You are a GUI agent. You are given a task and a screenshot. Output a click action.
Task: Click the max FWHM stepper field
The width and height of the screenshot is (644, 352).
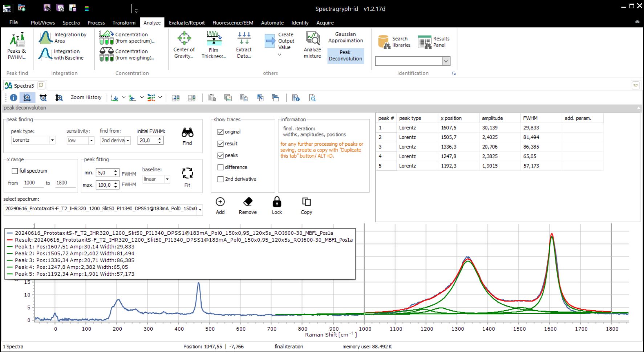point(108,185)
